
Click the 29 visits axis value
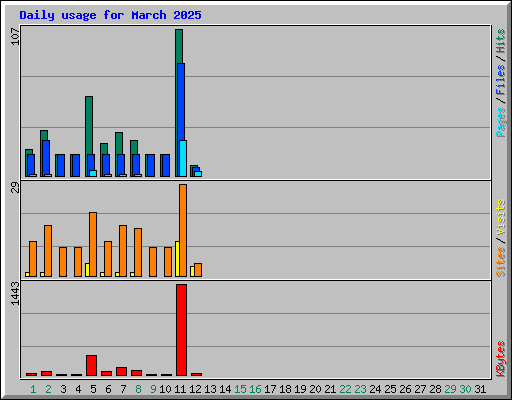[x=15, y=188]
